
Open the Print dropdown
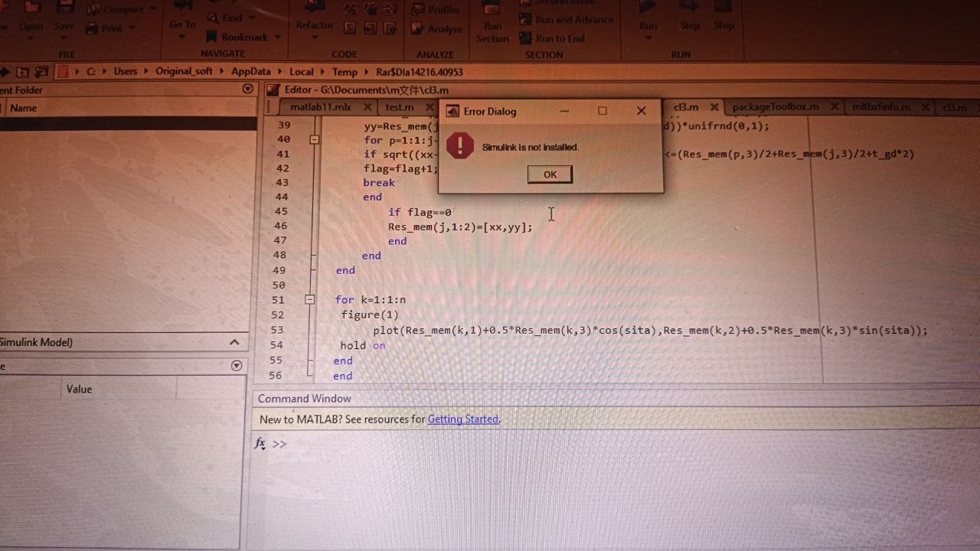132,28
